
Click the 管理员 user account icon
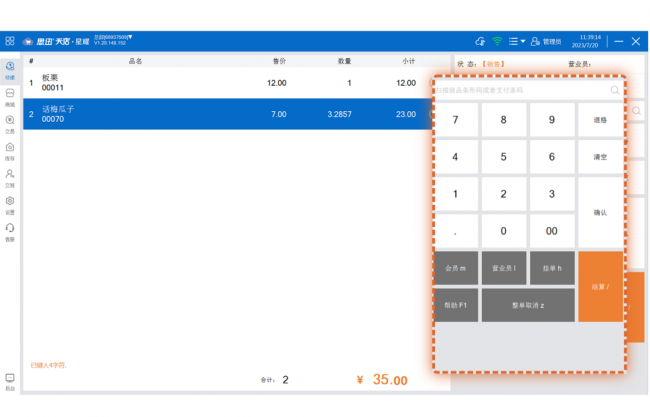point(535,41)
